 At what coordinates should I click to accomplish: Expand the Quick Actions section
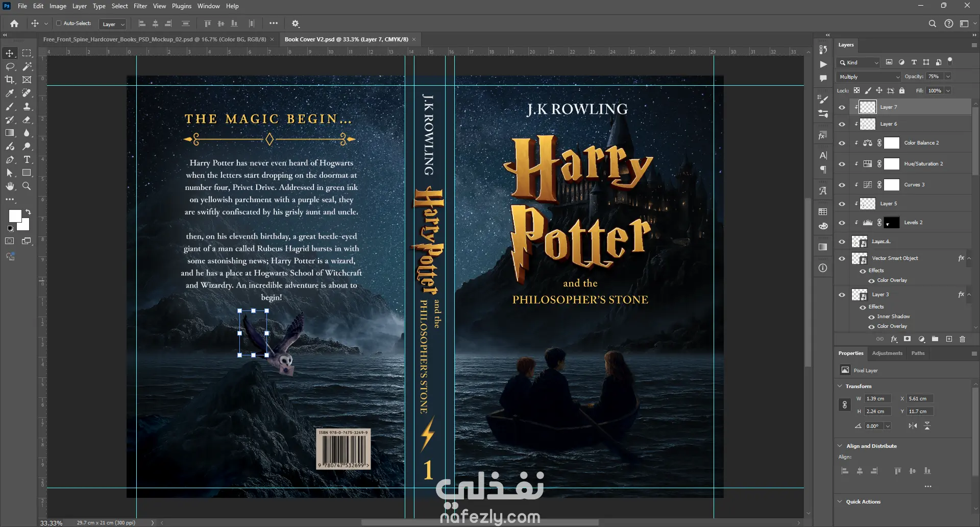tap(840, 501)
